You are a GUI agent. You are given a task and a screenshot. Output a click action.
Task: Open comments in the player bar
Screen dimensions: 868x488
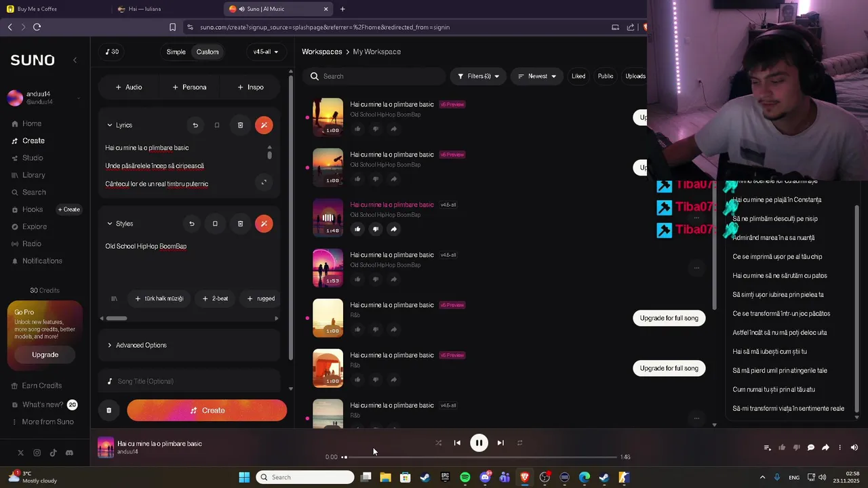point(810,447)
